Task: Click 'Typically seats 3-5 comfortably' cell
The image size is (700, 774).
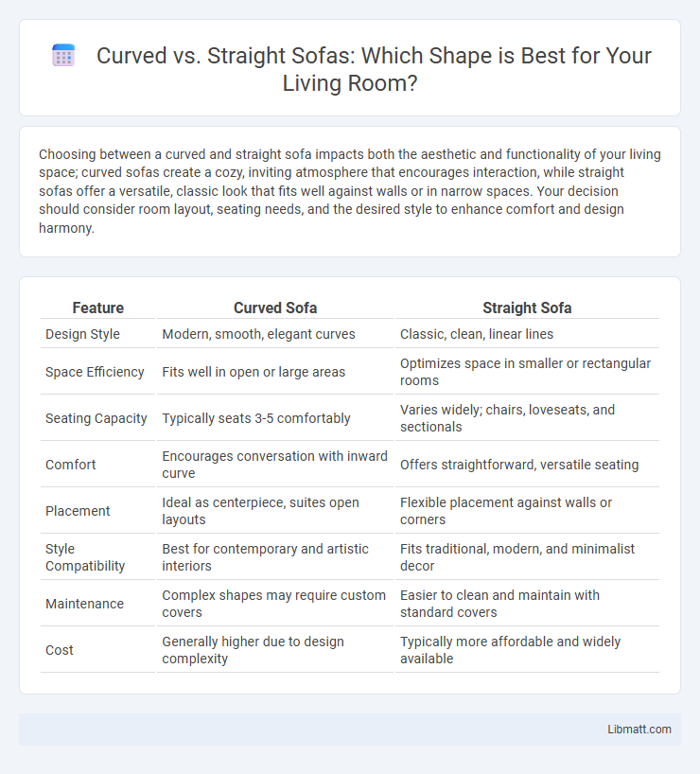Action: click(x=256, y=418)
